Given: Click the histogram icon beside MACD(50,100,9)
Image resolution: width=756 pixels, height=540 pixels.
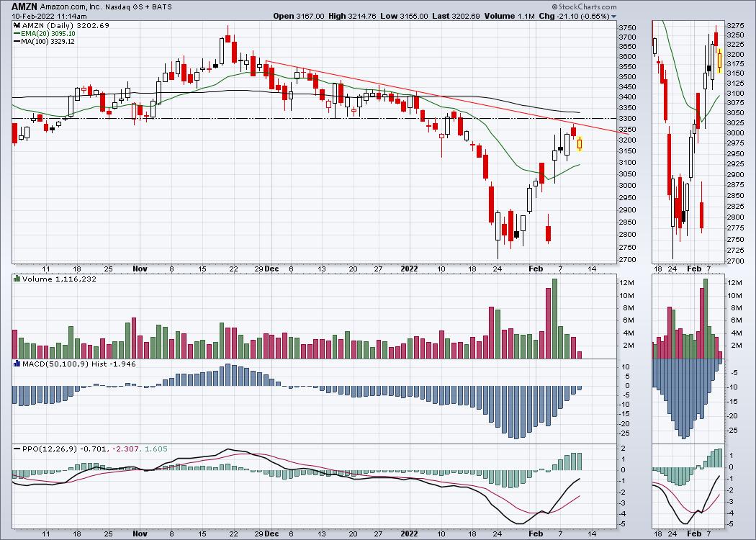Looking at the screenshot, I should (x=17, y=364).
